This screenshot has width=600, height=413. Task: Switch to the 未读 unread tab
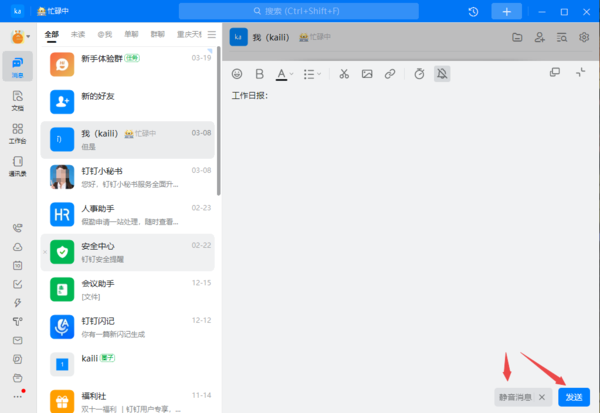point(77,34)
